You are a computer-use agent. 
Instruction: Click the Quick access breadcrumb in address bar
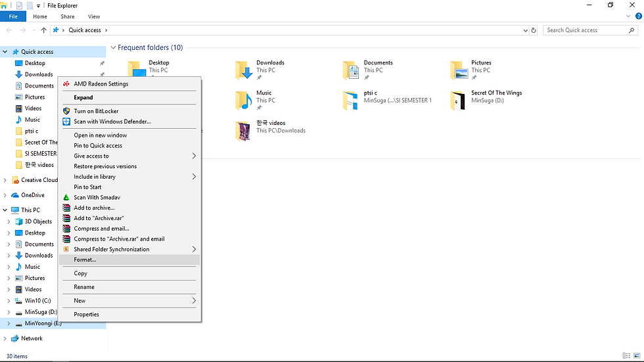[x=85, y=30]
